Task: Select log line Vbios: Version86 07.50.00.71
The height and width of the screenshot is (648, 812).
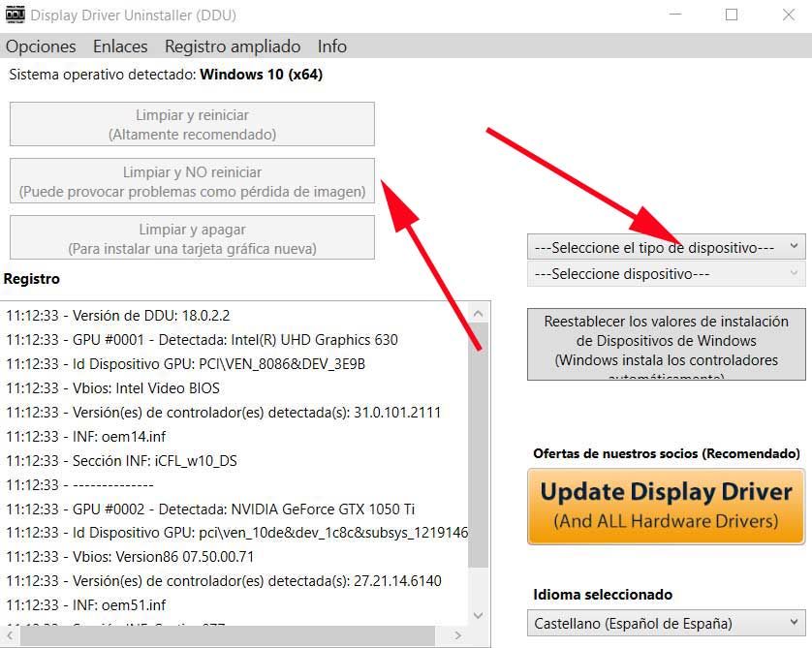Action: [130, 556]
